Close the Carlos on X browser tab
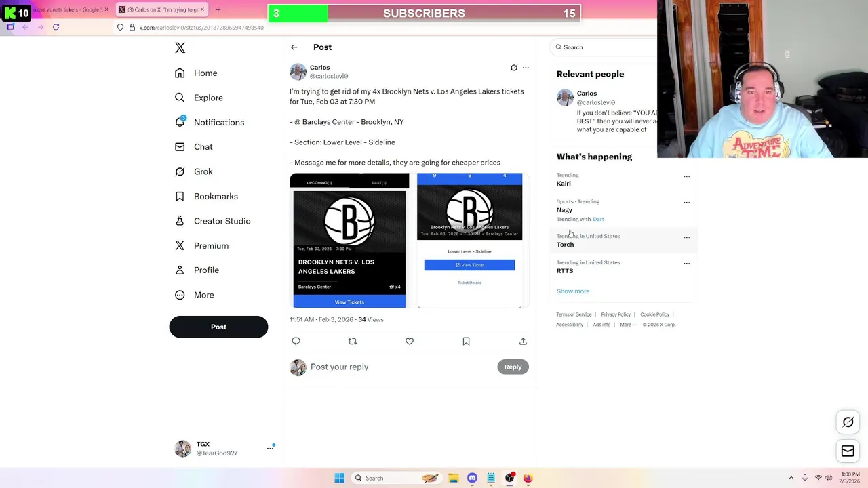Image resolution: width=868 pixels, height=488 pixels. [x=202, y=9]
